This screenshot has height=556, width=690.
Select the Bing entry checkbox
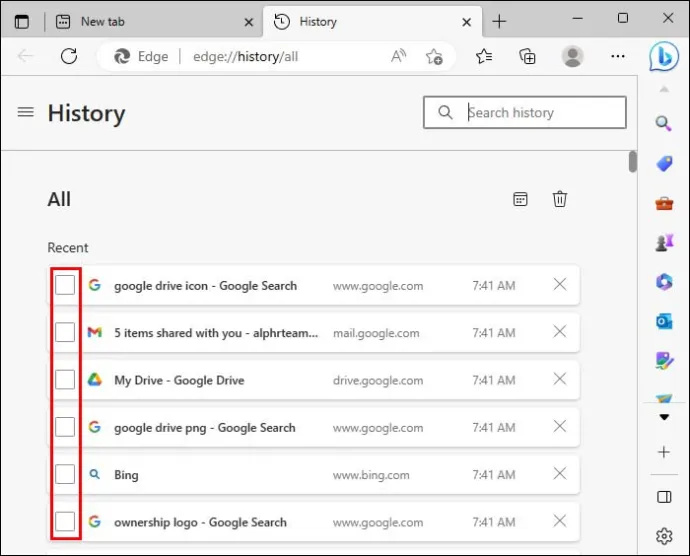[65, 474]
